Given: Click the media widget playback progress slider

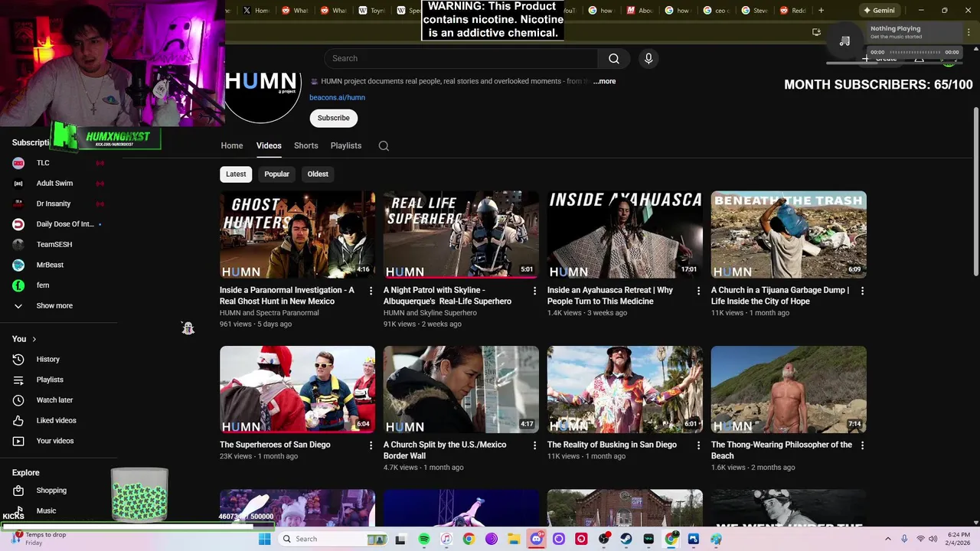Looking at the screenshot, I should (x=914, y=52).
